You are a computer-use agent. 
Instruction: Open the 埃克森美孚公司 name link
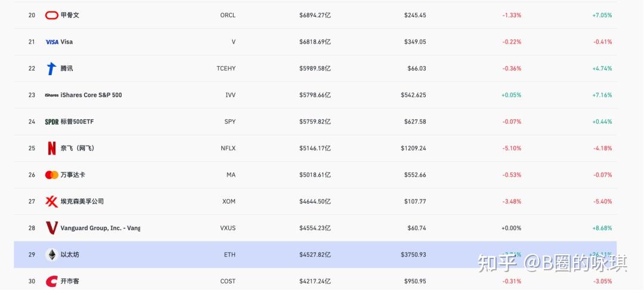(82, 201)
